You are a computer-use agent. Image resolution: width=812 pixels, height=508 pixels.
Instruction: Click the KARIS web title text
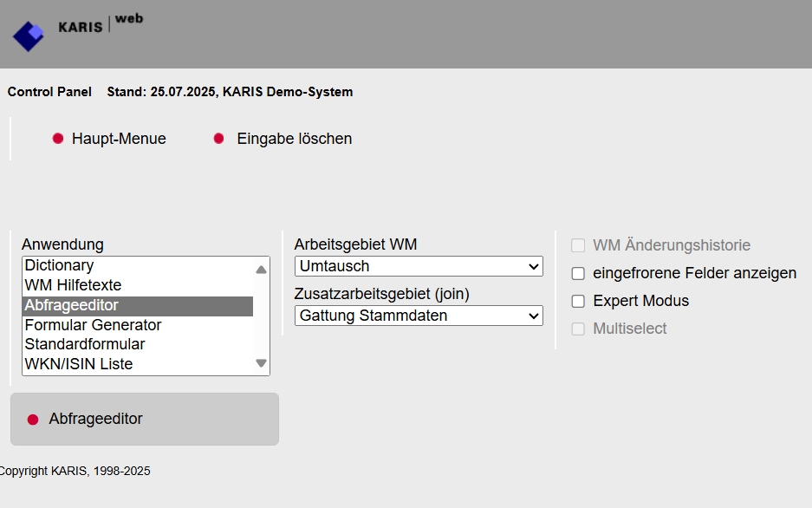click(x=101, y=23)
